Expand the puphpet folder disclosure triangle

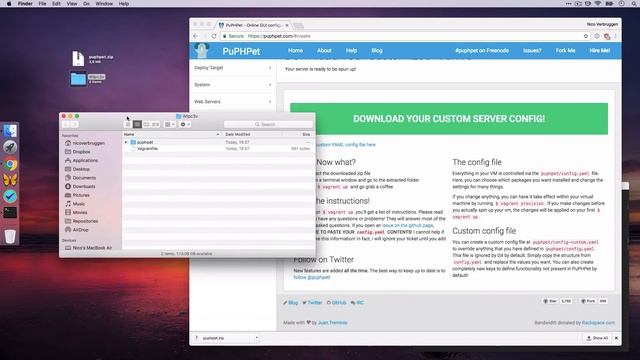click(126, 142)
